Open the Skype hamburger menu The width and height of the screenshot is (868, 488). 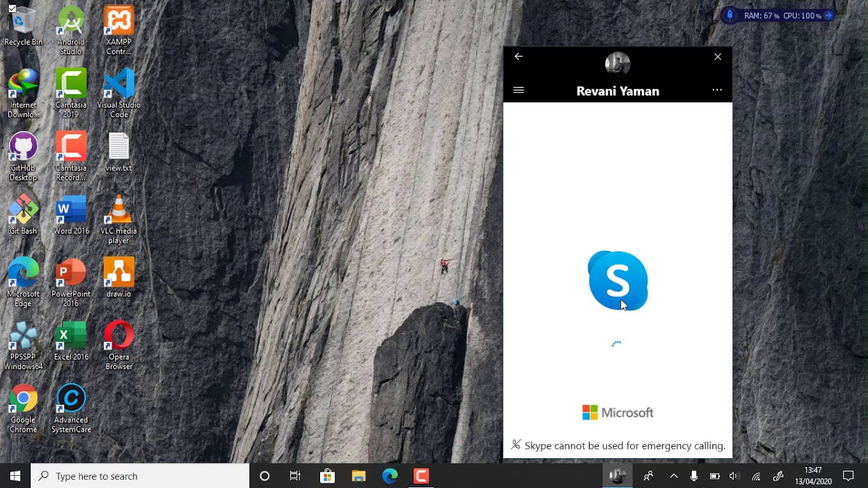519,90
